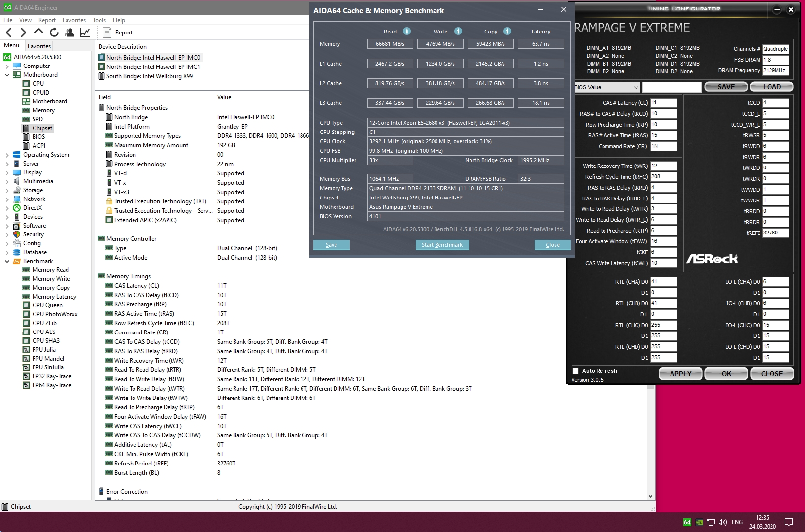Open the File menu

point(8,20)
